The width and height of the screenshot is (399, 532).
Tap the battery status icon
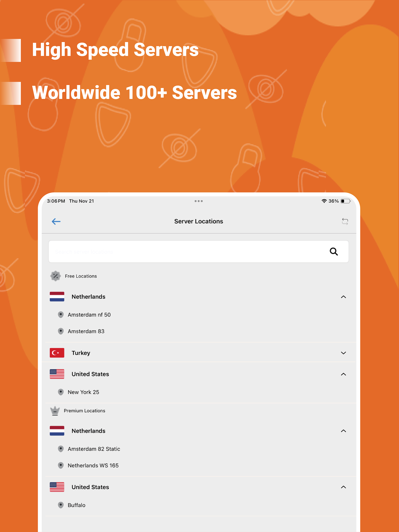[346, 201]
